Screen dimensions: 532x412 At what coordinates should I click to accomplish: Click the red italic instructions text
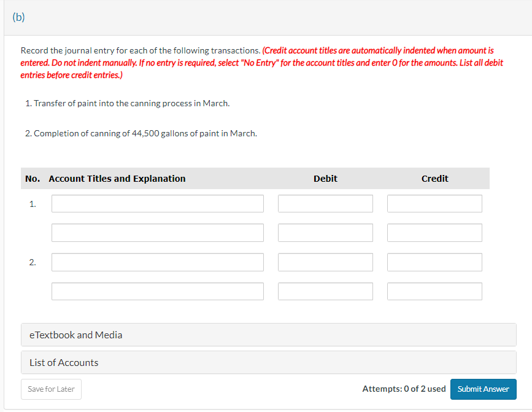click(261, 63)
